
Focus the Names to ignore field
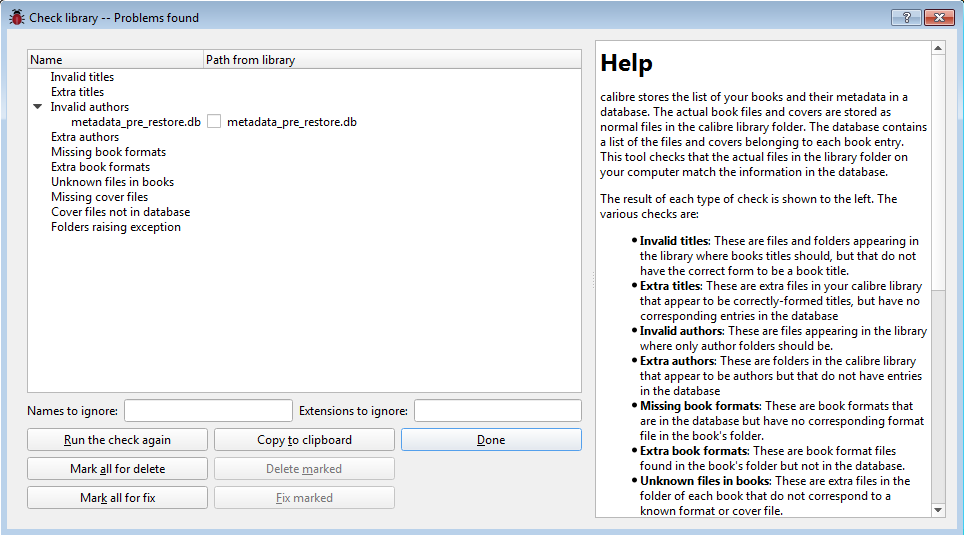tap(208, 411)
